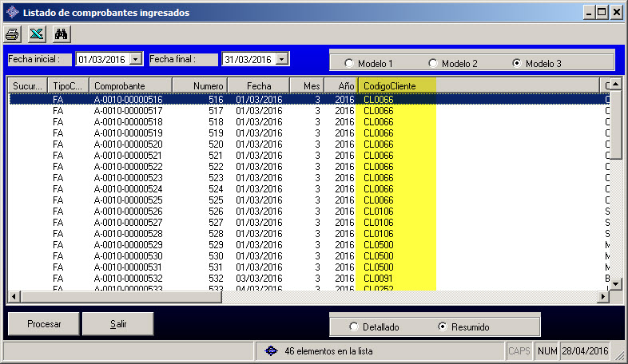628x364 pixels.
Task: Select the Modelo 1 radio button
Action: (x=349, y=63)
